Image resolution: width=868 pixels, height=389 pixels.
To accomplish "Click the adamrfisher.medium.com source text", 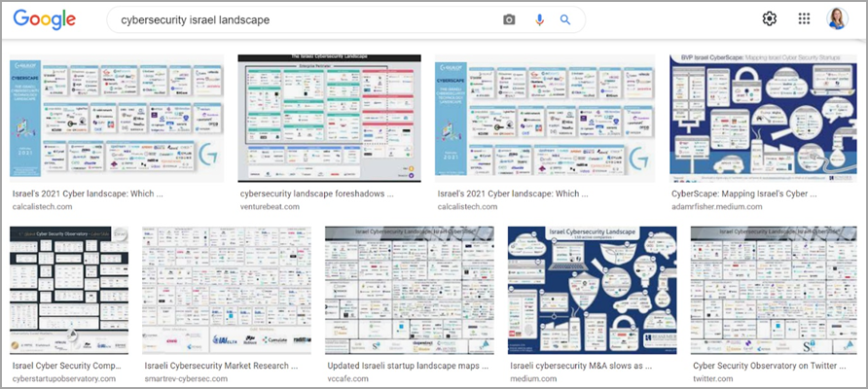I will [x=717, y=207].
